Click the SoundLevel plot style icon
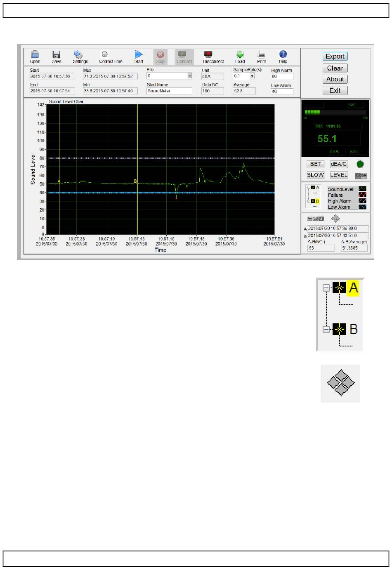Viewport: 392px width, 570px height. click(x=362, y=189)
